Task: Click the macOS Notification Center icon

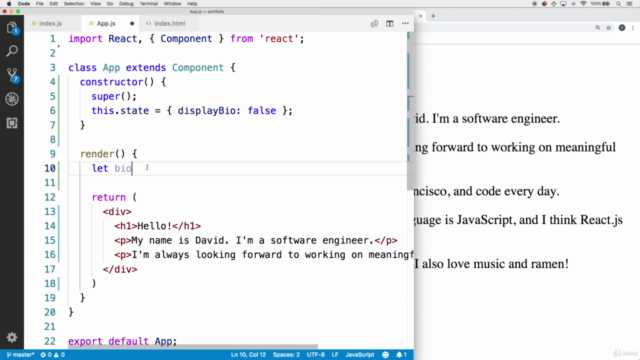Action: pyautogui.click(x=630, y=4)
